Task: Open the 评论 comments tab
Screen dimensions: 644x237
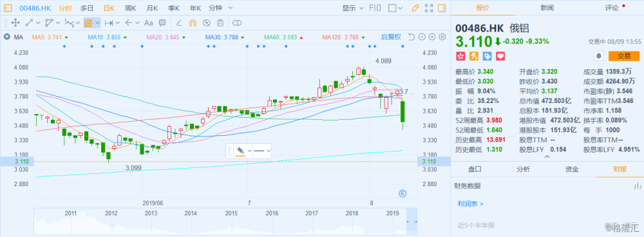Action: pyautogui.click(x=612, y=8)
